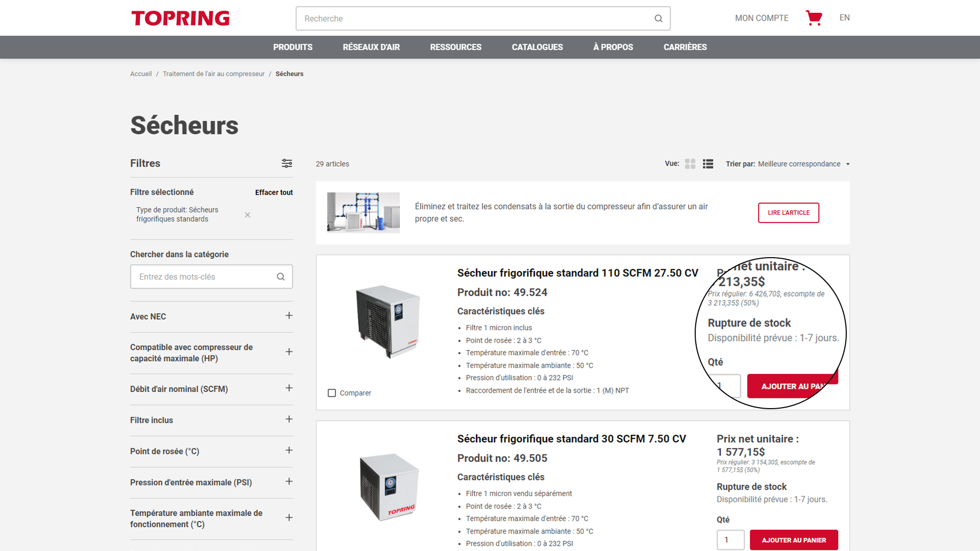Switch the site language to EN

click(845, 18)
